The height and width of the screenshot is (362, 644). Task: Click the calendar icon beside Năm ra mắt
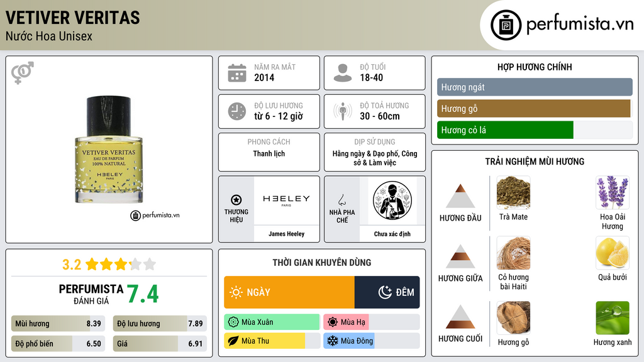(237, 73)
